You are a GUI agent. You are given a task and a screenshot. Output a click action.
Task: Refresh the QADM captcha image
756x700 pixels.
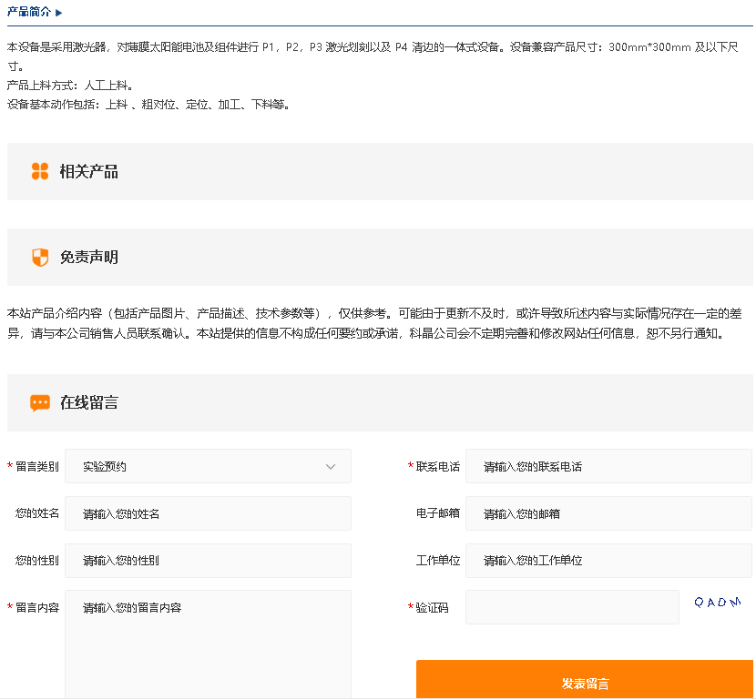pyautogui.click(x=717, y=603)
